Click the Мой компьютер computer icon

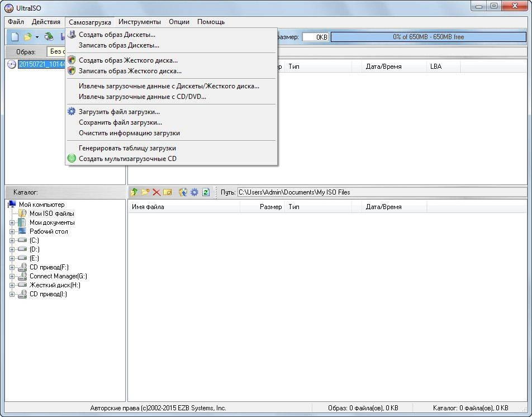coord(12,204)
